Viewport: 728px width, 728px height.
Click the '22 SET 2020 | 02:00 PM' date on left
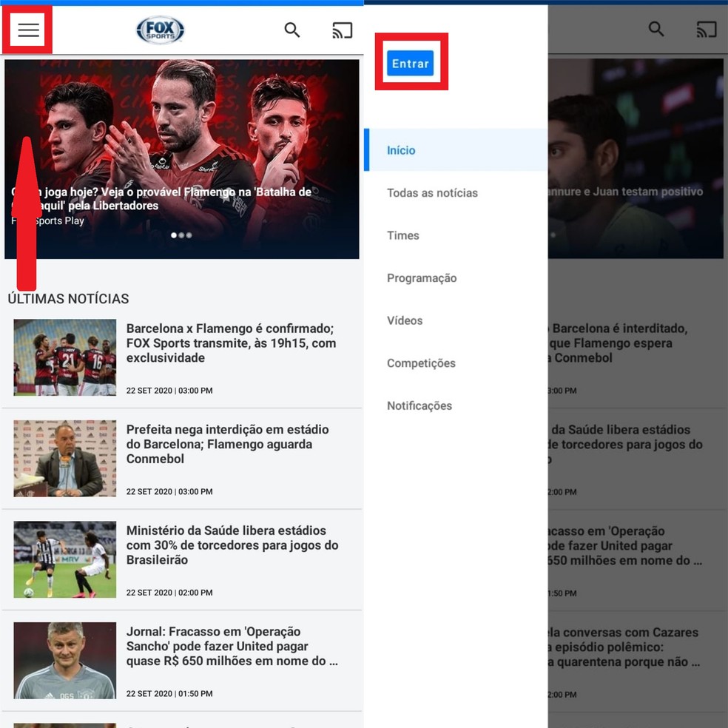[x=169, y=593]
